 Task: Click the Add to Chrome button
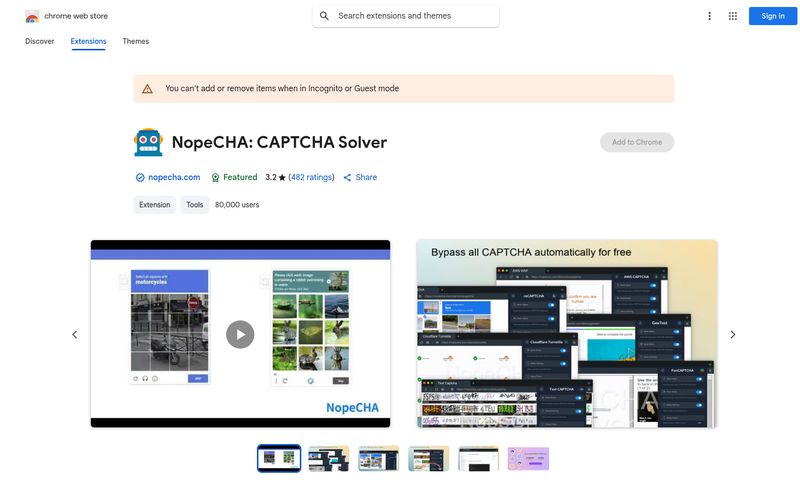[637, 142]
